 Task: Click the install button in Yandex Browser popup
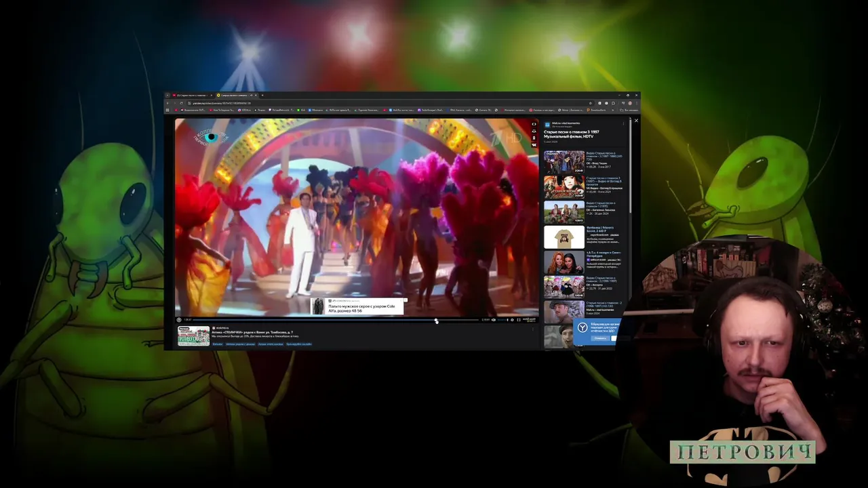(x=614, y=338)
